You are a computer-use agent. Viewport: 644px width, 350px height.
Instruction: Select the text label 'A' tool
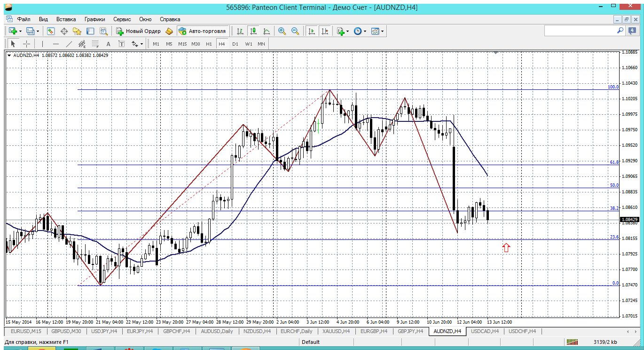pos(108,44)
